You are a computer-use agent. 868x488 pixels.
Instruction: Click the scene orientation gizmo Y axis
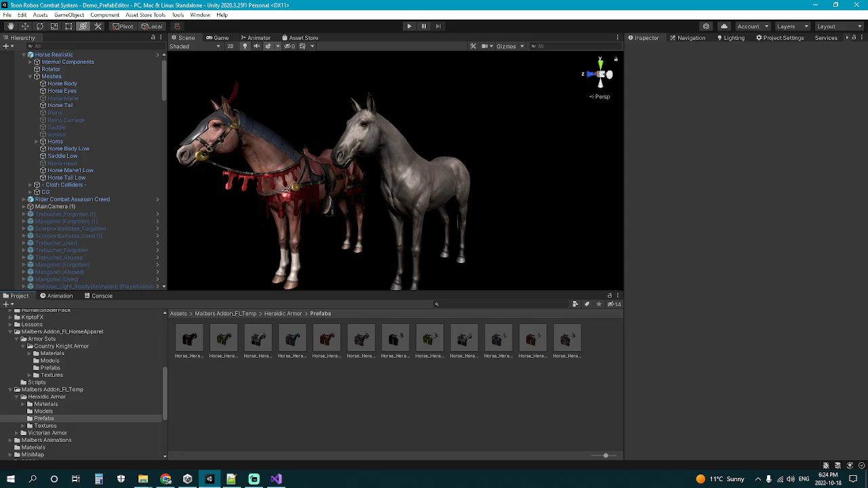coord(600,63)
